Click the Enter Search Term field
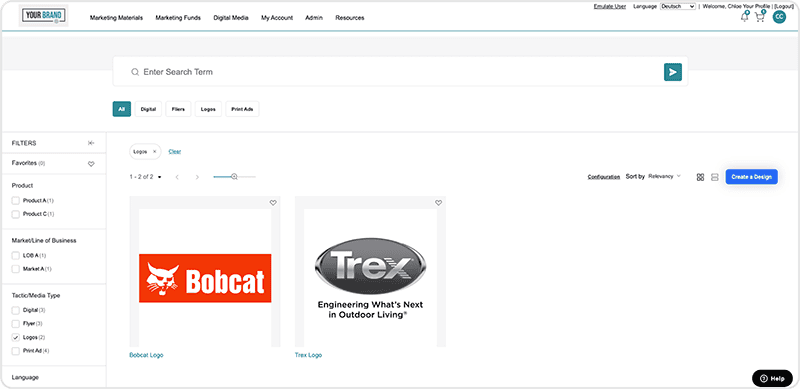Image resolution: width=800 pixels, height=389 pixels. coord(400,72)
